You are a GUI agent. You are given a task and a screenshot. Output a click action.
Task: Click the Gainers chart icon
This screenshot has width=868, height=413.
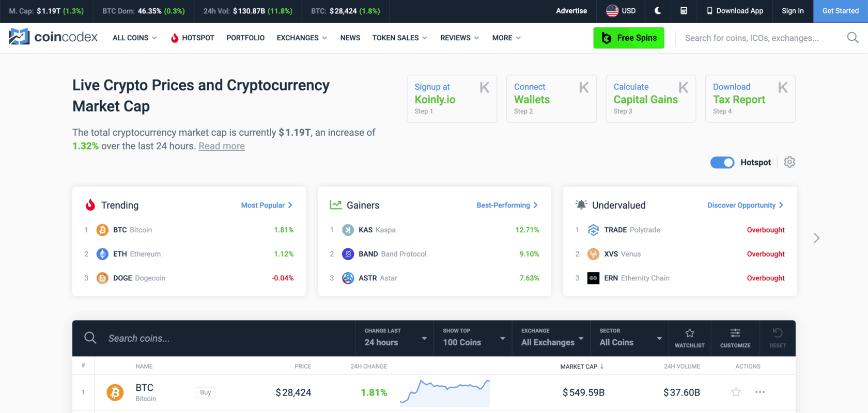click(x=336, y=205)
